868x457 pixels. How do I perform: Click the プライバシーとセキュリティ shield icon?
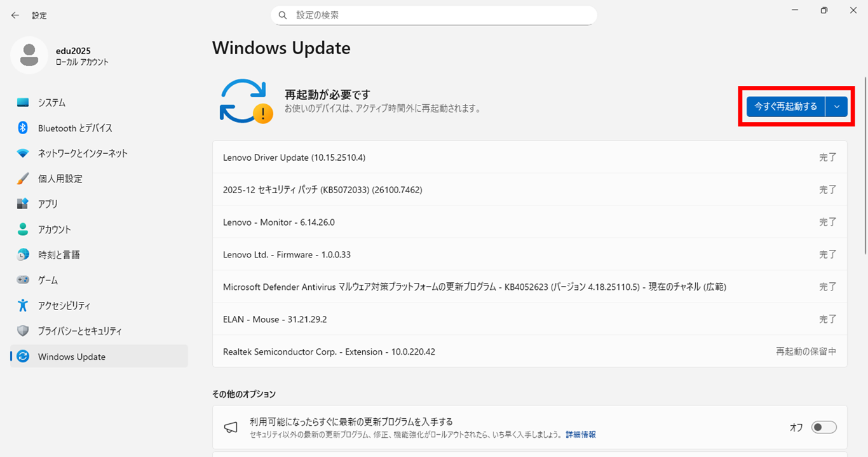[x=23, y=331]
